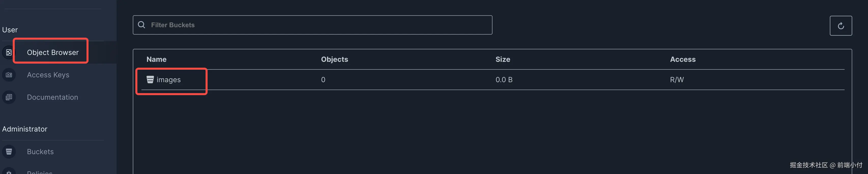The image size is (868, 174).
Task: Click the Documentation sidebar icon
Action: coord(9,97)
